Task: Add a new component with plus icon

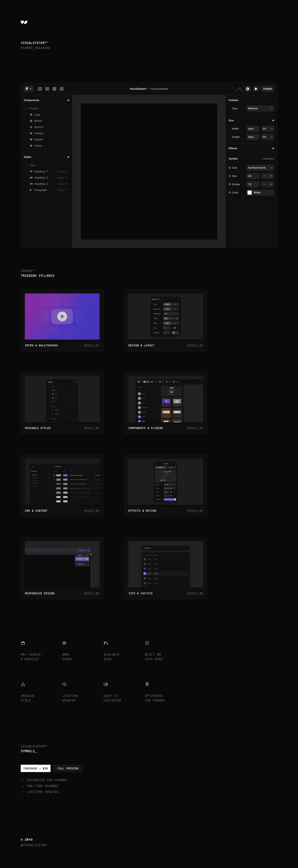Action: click(x=68, y=100)
